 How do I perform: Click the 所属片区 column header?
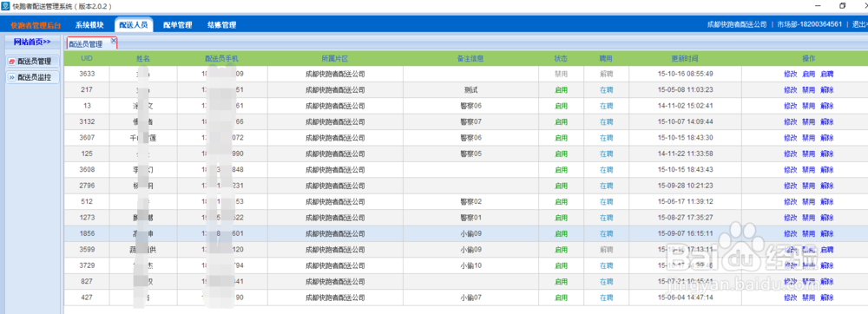click(335, 58)
